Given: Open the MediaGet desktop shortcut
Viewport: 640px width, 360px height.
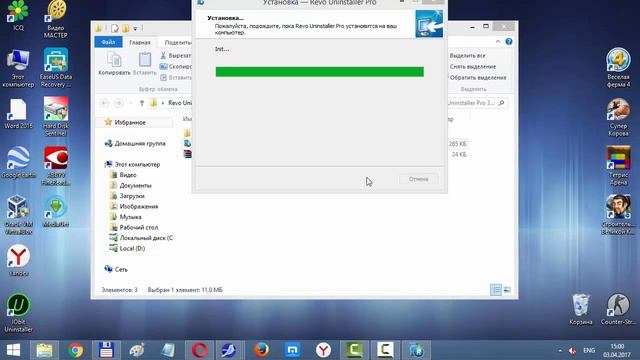Looking at the screenshot, I should coord(56,211).
